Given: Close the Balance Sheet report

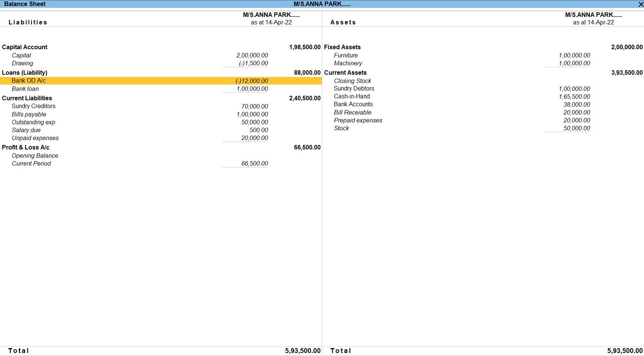Looking at the screenshot, I should [x=641, y=4].
